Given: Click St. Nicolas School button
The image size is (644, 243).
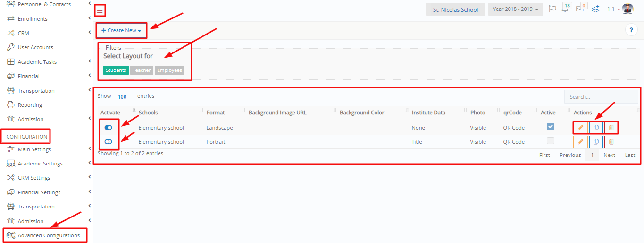Looking at the screenshot, I should click(x=455, y=9).
